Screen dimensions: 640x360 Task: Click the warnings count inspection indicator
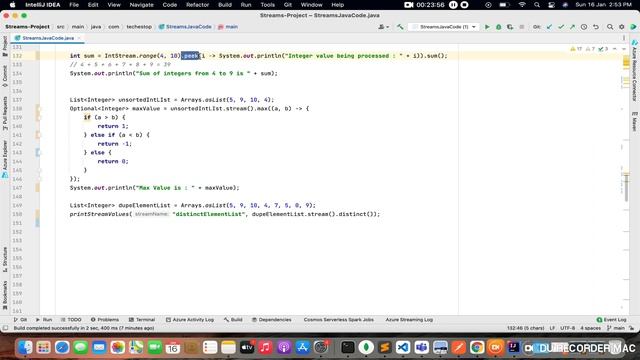coord(576,49)
